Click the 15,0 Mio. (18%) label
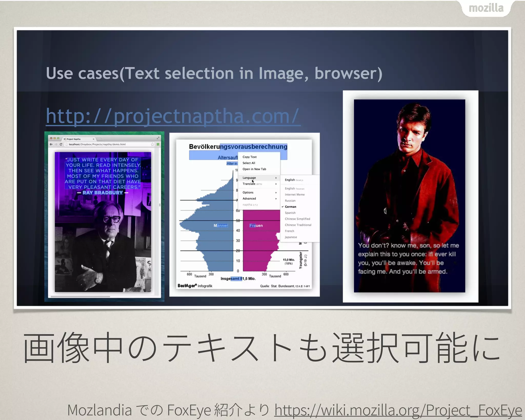Screen dimensions: 525x420 (289, 262)
